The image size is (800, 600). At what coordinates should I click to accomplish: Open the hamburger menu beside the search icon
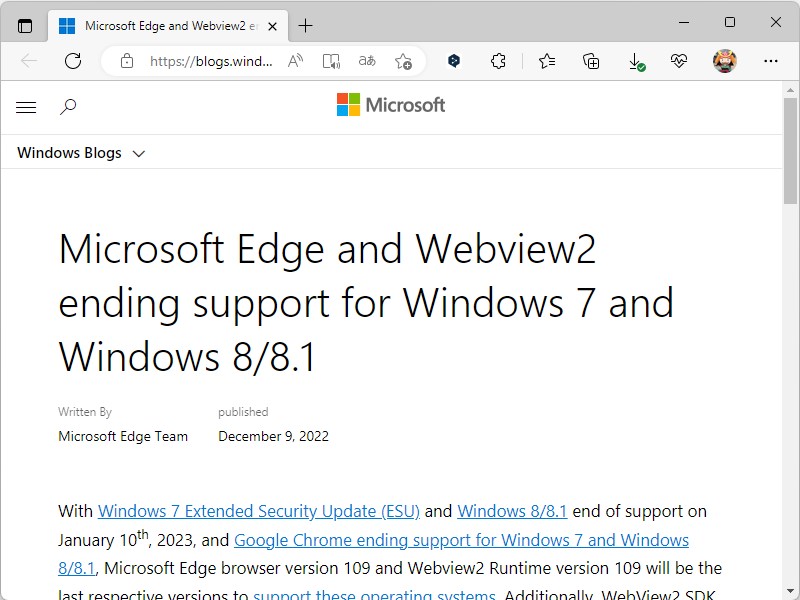[26, 106]
